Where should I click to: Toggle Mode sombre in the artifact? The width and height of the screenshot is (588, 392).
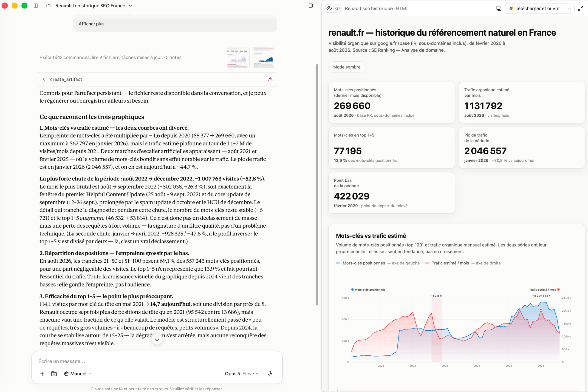[x=347, y=67]
